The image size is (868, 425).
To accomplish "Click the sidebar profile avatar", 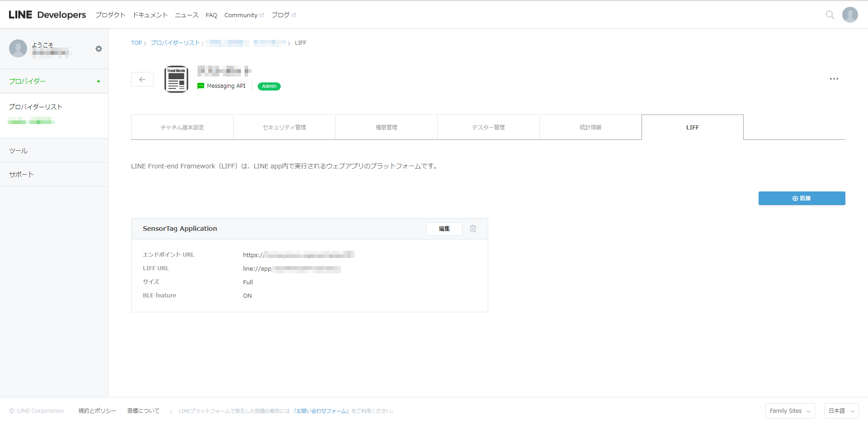I will (x=18, y=48).
